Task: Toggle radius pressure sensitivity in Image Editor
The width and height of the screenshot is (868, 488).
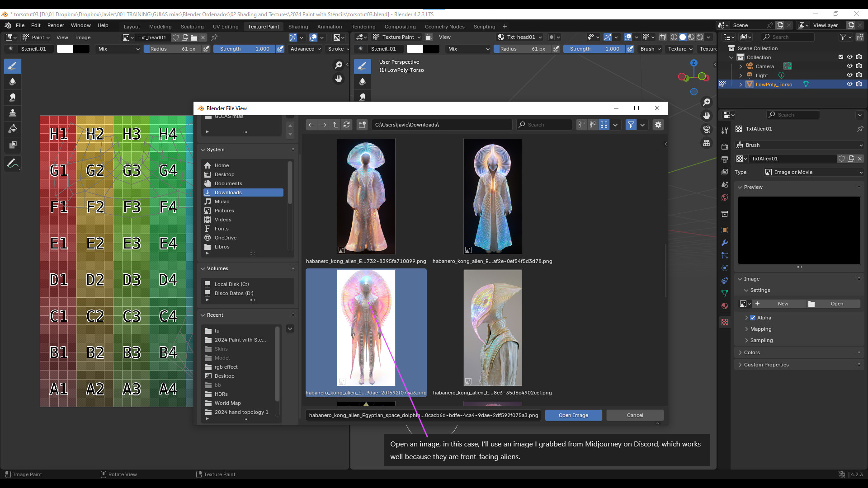Action: 206,49
